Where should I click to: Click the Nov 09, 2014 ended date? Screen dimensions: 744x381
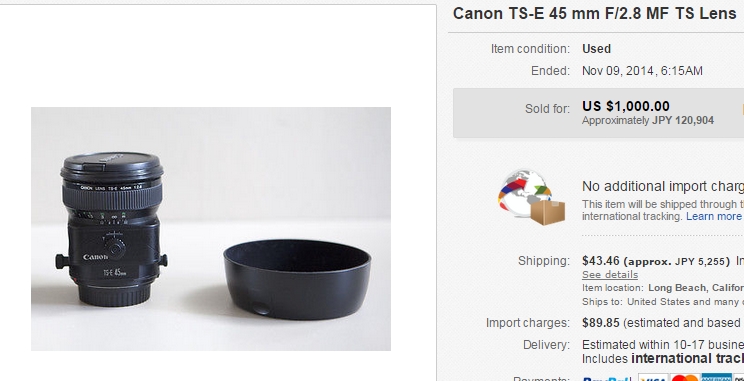click(642, 71)
